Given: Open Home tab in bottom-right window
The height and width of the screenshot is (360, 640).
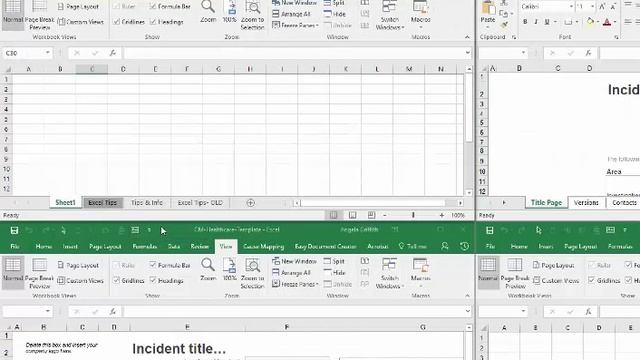Looking at the screenshot, I should [x=519, y=247].
